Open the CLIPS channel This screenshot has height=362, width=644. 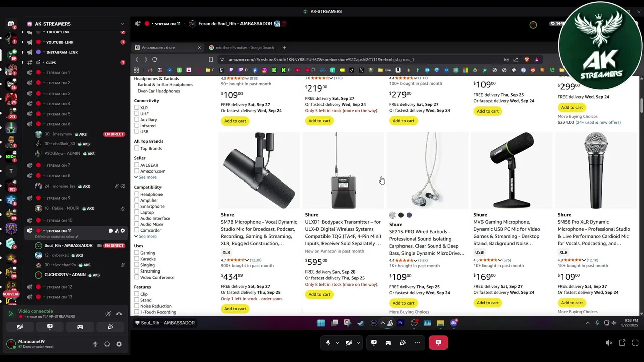[x=51, y=63]
